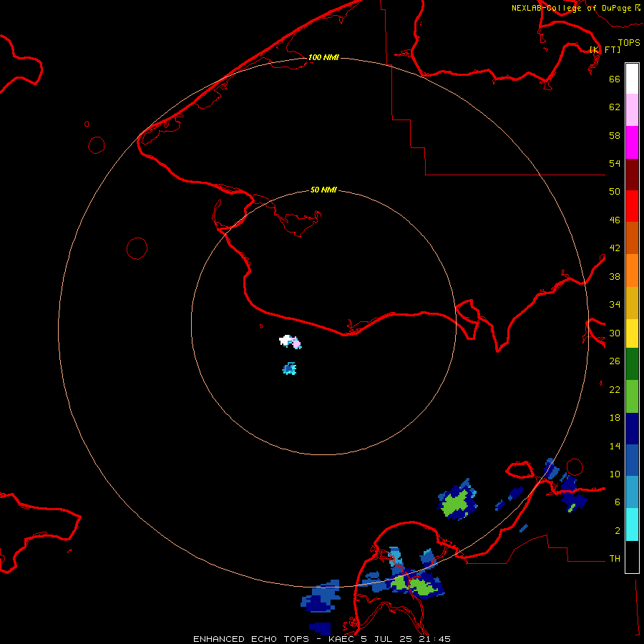Viewport: 644px width, 644px height.
Task: Click the 30 legend value
Action: pyautogui.click(x=615, y=333)
